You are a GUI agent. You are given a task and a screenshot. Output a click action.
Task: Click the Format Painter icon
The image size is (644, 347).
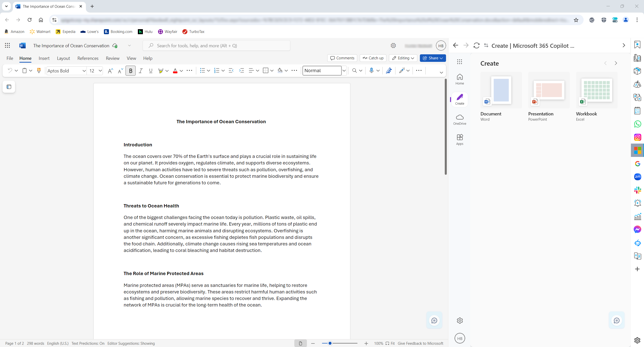click(x=39, y=71)
